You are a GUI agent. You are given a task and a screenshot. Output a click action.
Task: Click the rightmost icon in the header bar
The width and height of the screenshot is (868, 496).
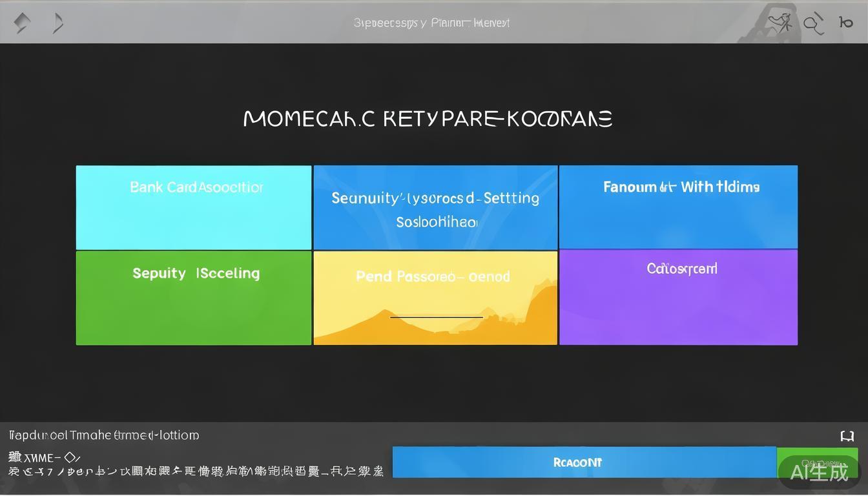point(845,23)
